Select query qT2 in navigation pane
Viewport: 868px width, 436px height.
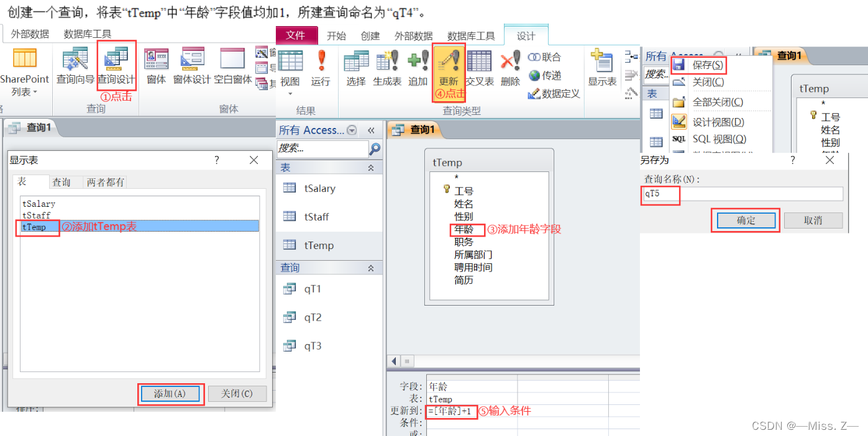click(x=329, y=317)
